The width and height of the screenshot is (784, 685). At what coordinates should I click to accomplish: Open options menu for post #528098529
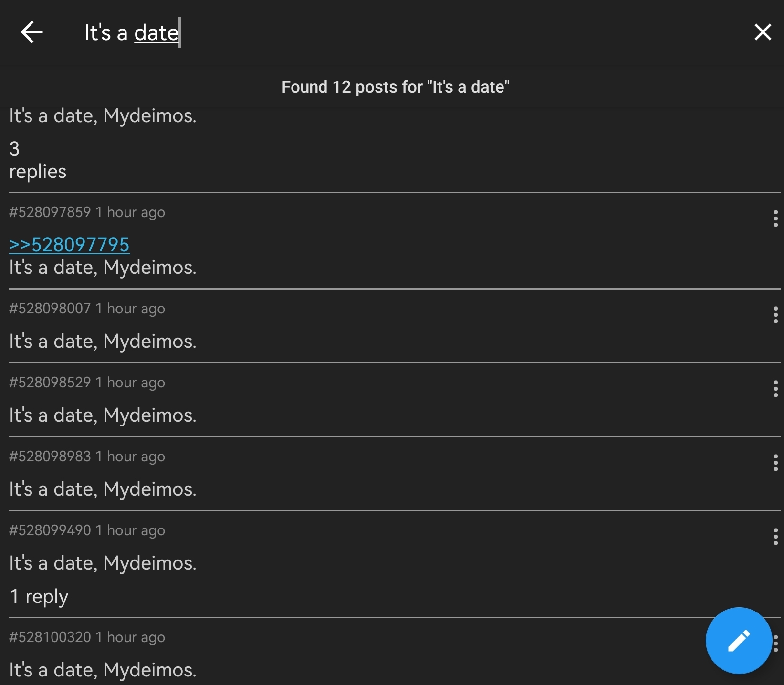click(x=775, y=389)
